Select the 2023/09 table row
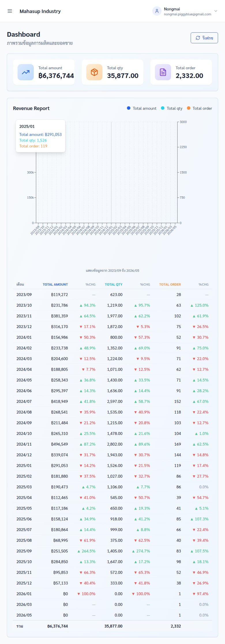 coord(112,295)
